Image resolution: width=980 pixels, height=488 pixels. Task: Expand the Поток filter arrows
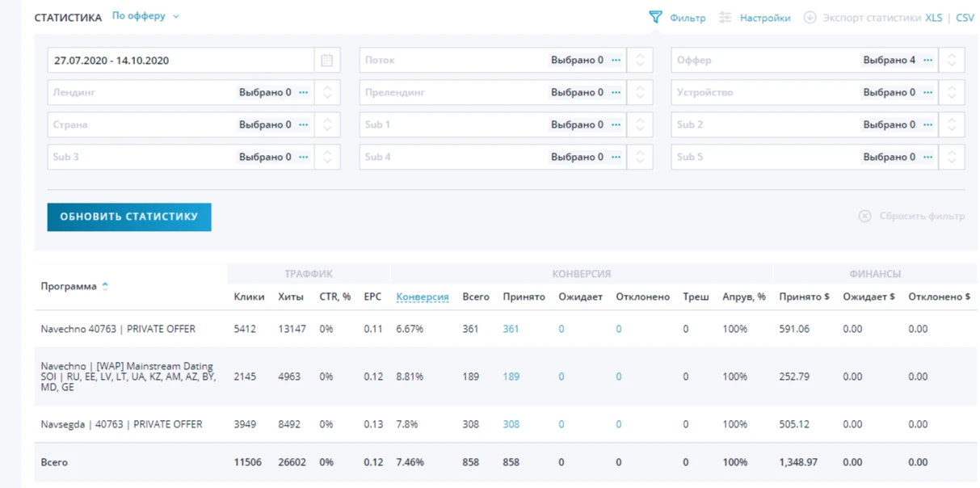pyautogui.click(x=640, y=60)
